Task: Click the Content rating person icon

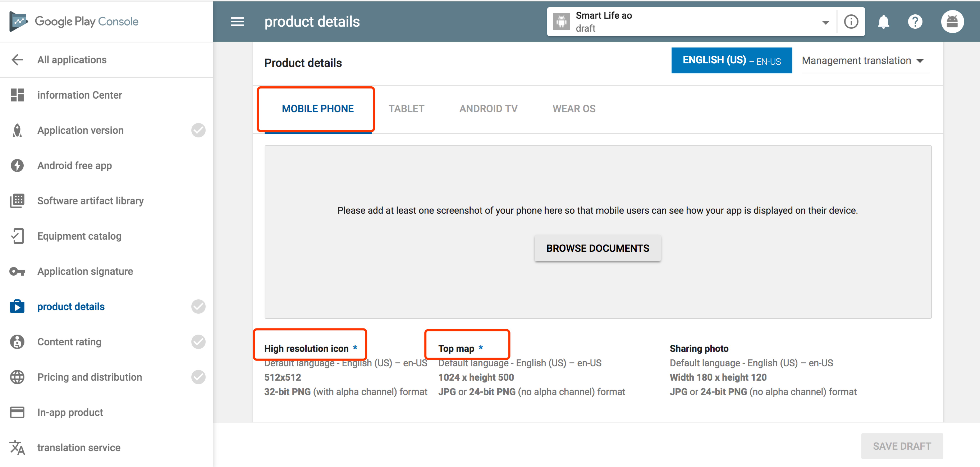Action: pos(17,342)
